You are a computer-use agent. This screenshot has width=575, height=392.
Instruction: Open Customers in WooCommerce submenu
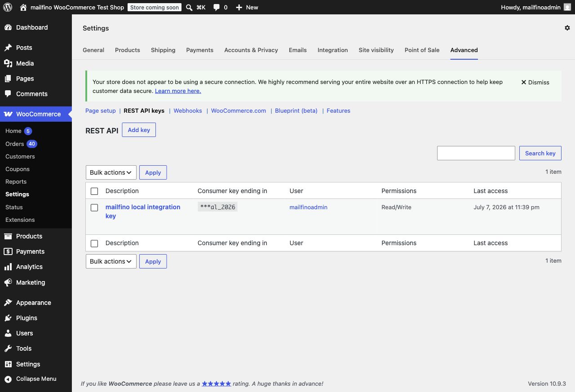pos(20,156)
